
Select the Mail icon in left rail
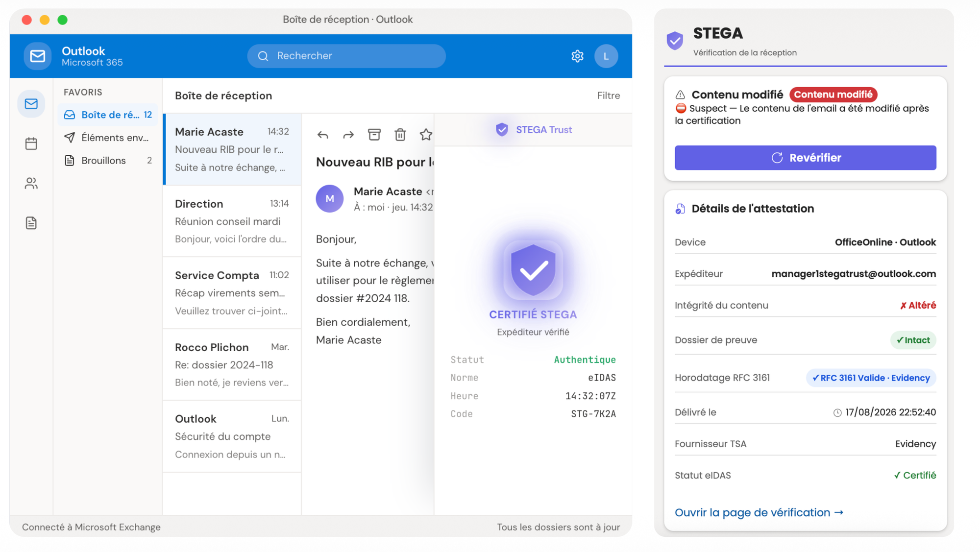click(31, 104)
